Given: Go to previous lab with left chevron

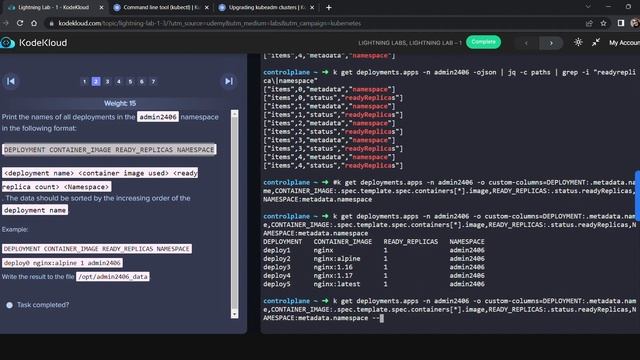Looking at the screenshot, I should [526, 43].
